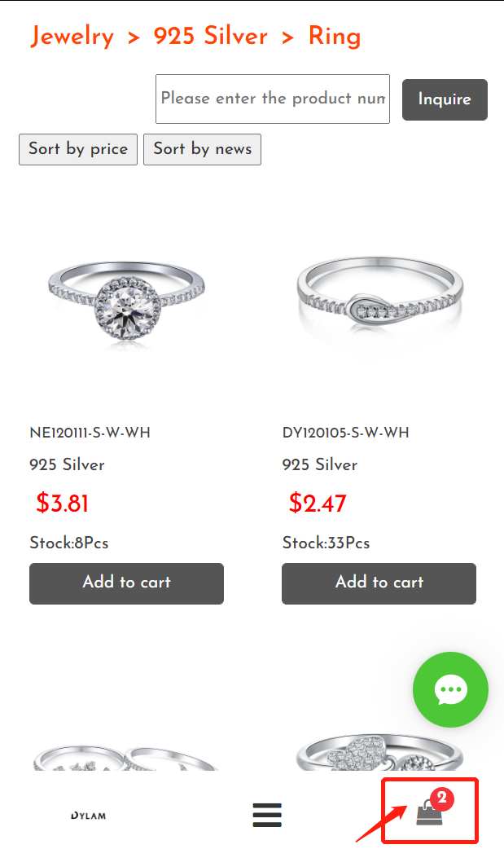
Task: View the partially visible heart ring thumbnail
Action: coord(379,751)
